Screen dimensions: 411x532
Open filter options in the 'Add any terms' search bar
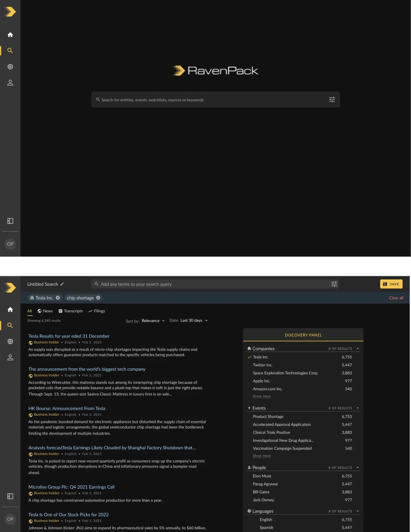tap(334, 284)
